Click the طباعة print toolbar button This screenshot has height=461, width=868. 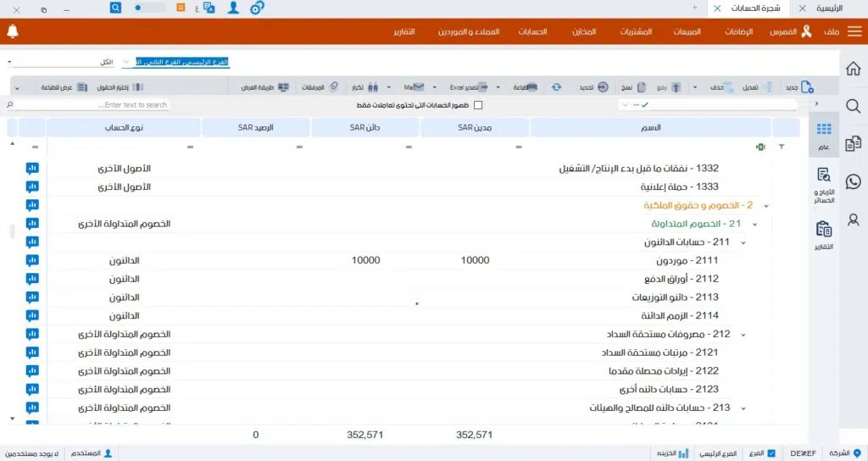pyautogui.click(x=525, y=87)
